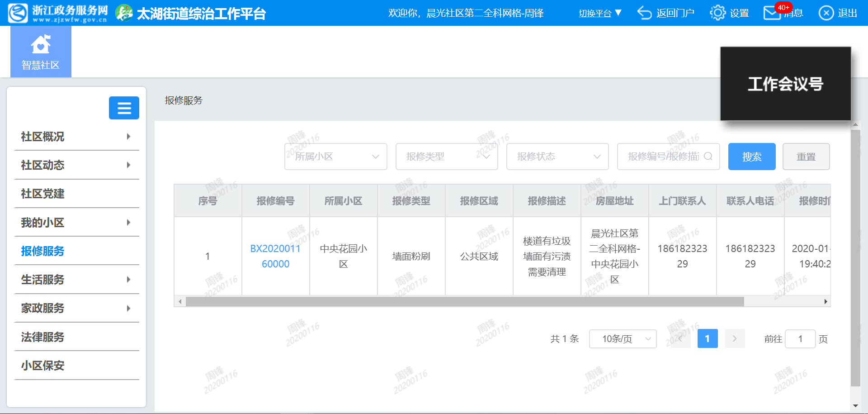Expand the 社区概况 menu
Screen dimensions: 868x414
(x=77, y=136)
